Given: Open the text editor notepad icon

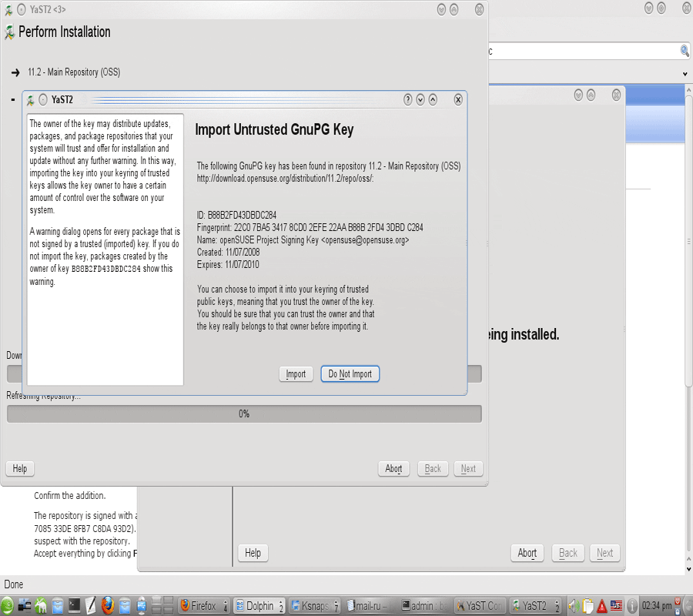Looking at the screenshot, I should coord(91,605).
